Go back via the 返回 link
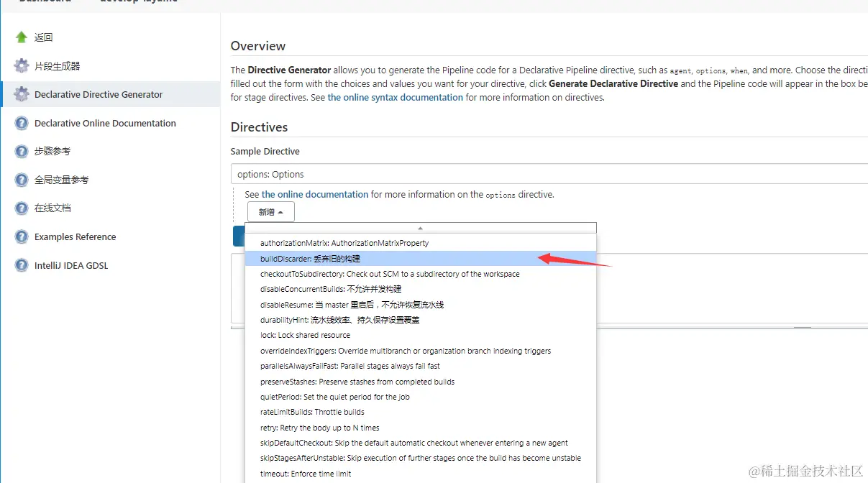868x483 pixels. (x=43, y=37)
